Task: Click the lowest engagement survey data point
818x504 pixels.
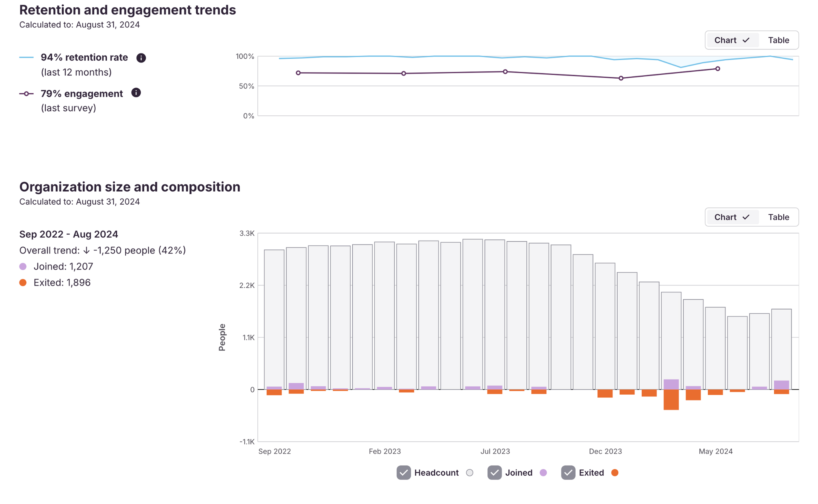Action: point(621,78)
